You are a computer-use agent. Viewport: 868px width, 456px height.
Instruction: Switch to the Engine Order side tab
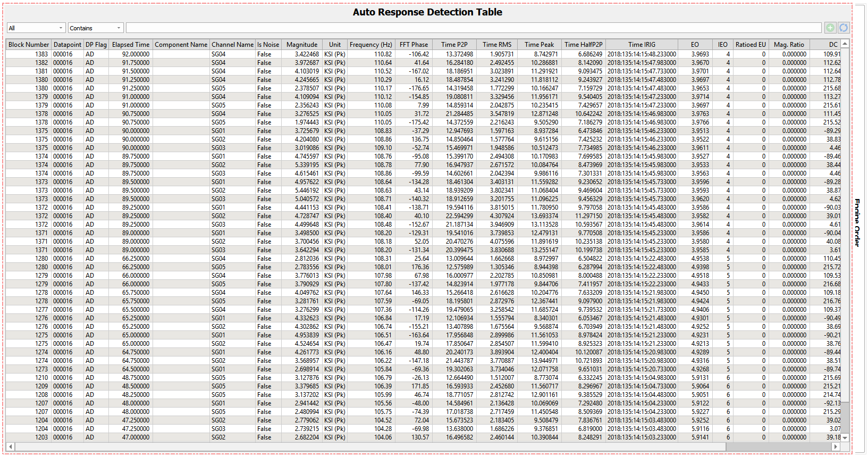point(857,222)
